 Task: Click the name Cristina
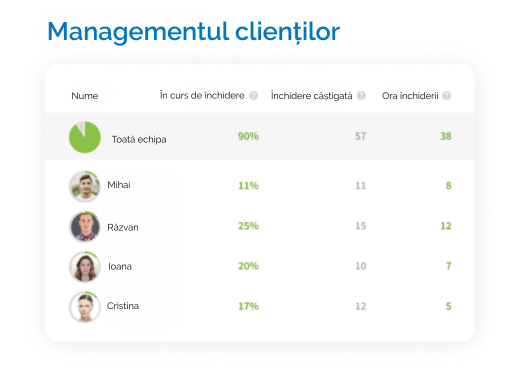tap(123, 306)
